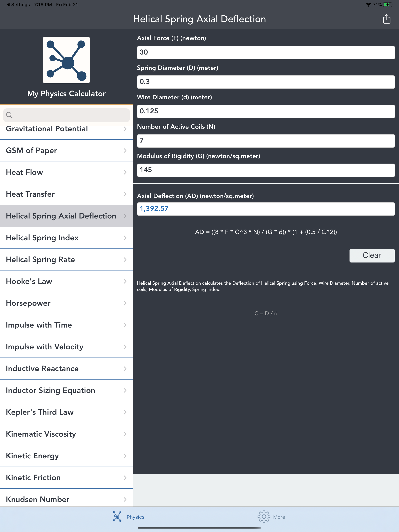The width and height of the screenshot is (399, 532).
Task: Tap chevron on Heat Transfer row
Action: (125, 194)
